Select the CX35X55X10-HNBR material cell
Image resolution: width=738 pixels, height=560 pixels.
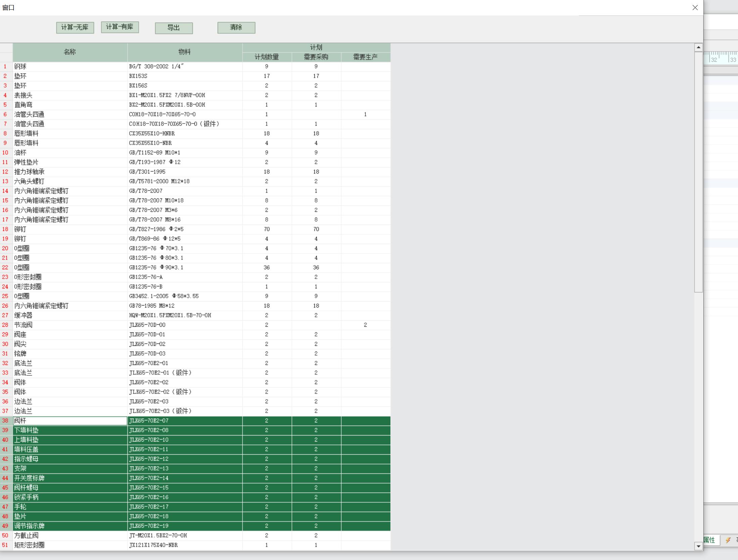pyautogui.click(x=185, y=134)
